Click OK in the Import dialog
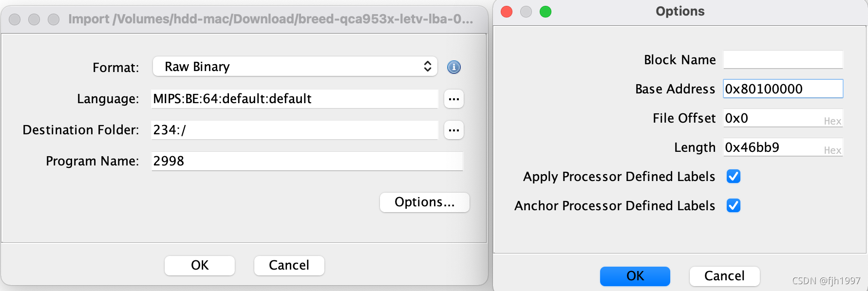The image size is (868, 291). click(200, 265)
